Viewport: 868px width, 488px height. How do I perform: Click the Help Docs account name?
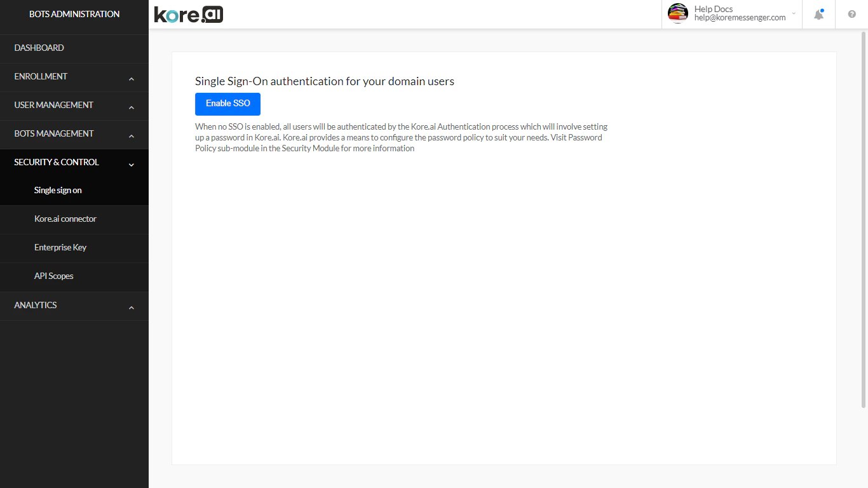pos(713,8)
